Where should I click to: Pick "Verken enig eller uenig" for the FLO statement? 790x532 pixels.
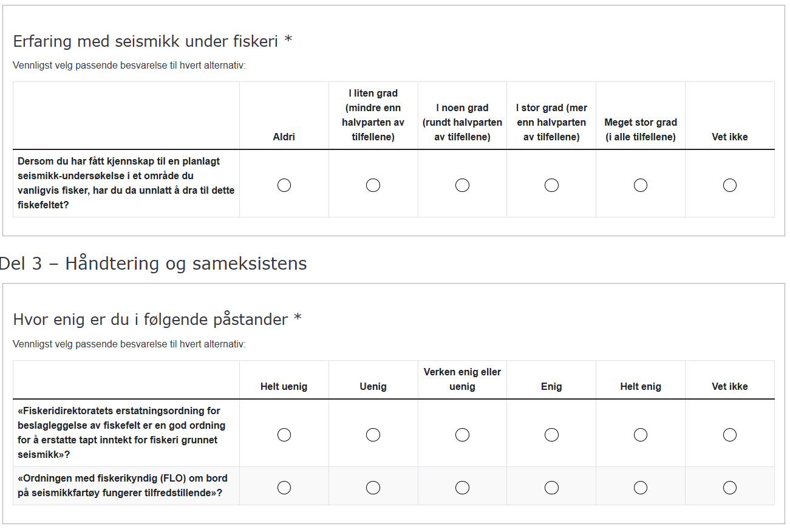pyautogui.click(x=462, y=486)
